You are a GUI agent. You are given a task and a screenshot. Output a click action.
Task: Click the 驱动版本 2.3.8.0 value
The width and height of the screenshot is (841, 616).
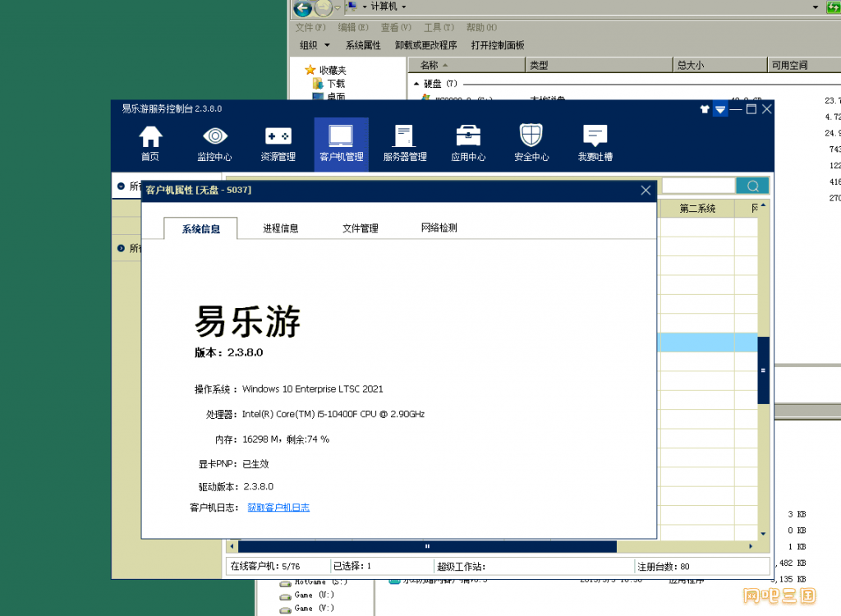pyautogui.click(x=259, y=487)
